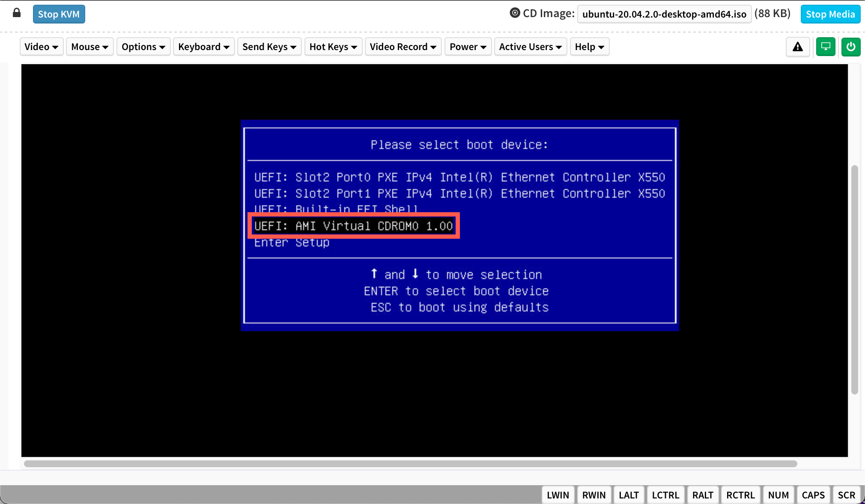Open the Active Users menu
The width and height of the screenshot is (865, 504).
coord(530,47)
